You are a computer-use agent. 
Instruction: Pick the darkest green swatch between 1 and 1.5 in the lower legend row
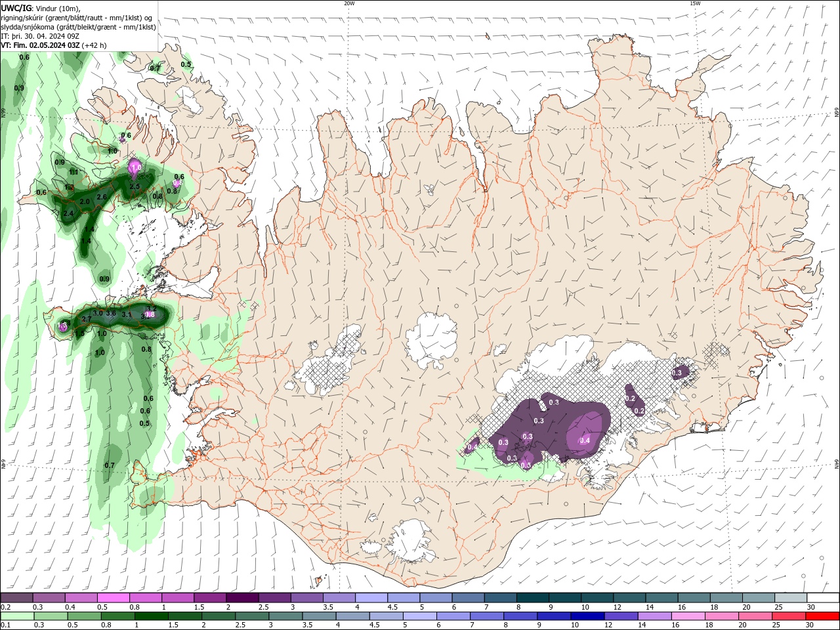pos(153,616)
